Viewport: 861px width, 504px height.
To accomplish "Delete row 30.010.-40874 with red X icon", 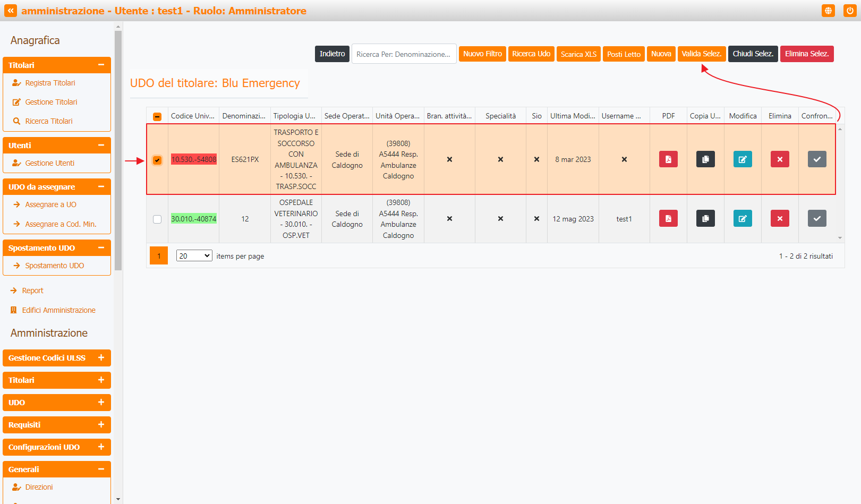I will (780, 218).
